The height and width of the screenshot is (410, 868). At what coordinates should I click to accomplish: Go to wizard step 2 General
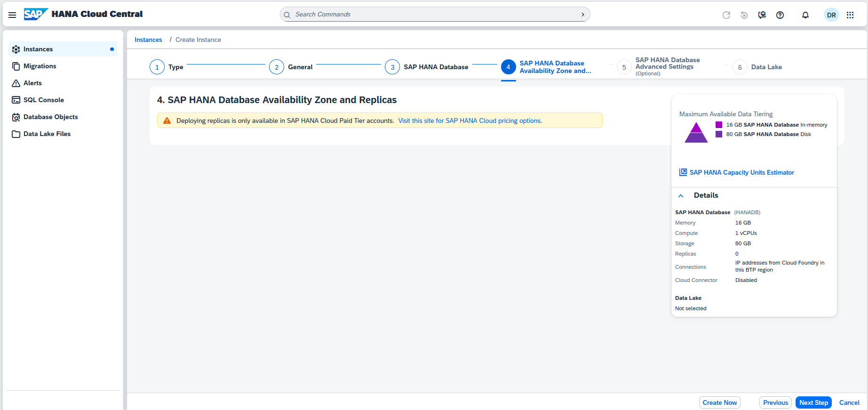click(x=291, y=67)
